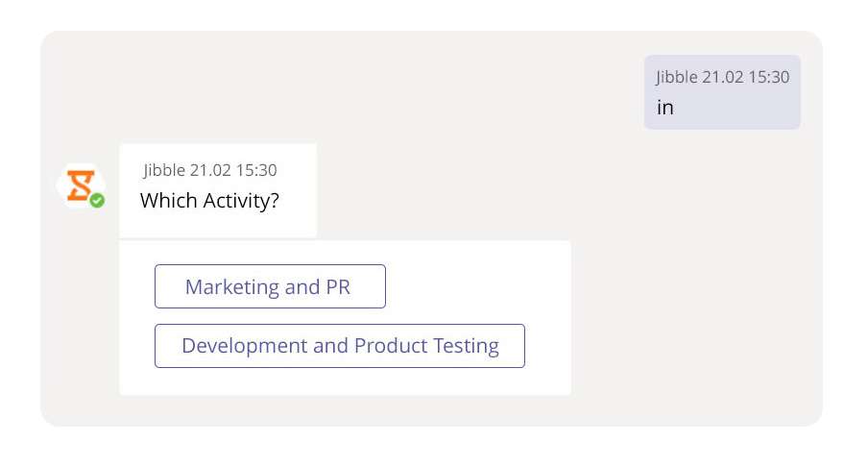Click the Jibble sender name in the bot message
The image size is (868, 467).
[x=164, y=170]
